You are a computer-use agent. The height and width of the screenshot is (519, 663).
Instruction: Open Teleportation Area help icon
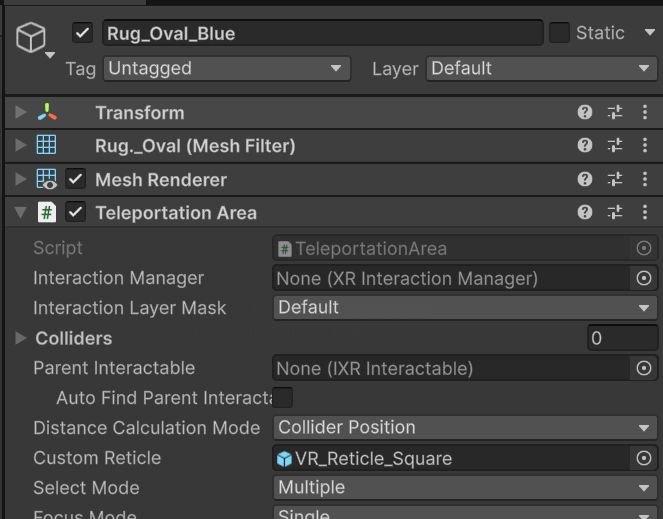[585, 213]
